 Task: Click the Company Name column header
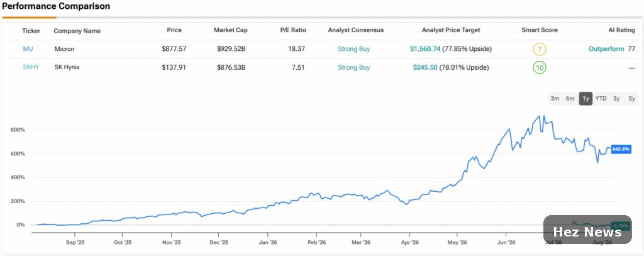coord(77,31)
